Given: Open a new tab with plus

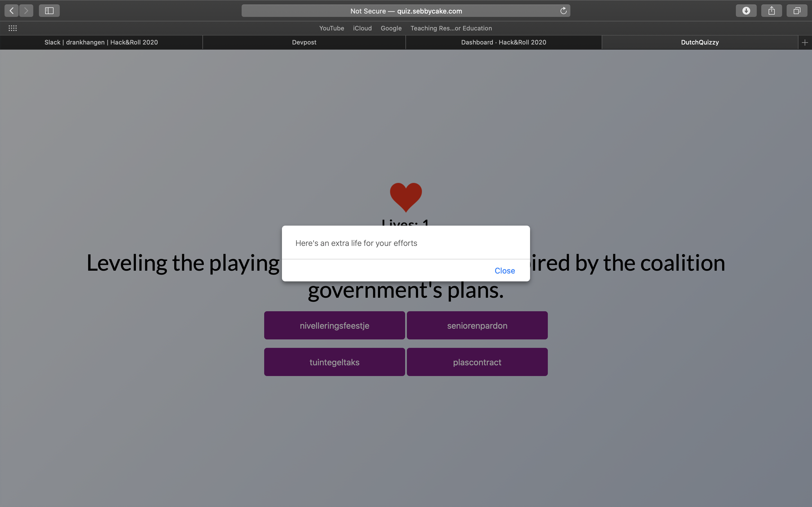Looking at the screenshot, I should pyautogui.click(x=805, y=43).
